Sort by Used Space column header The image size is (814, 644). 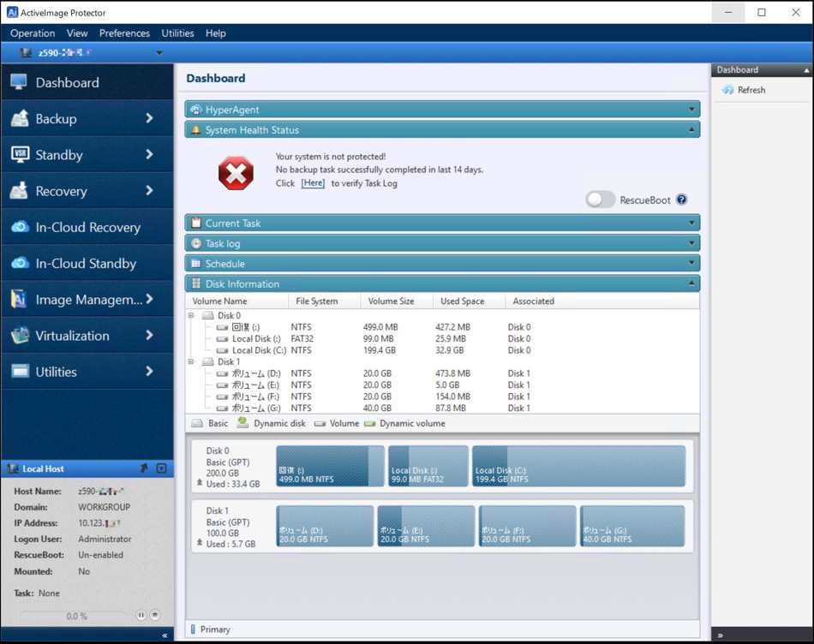click(470, 301)
